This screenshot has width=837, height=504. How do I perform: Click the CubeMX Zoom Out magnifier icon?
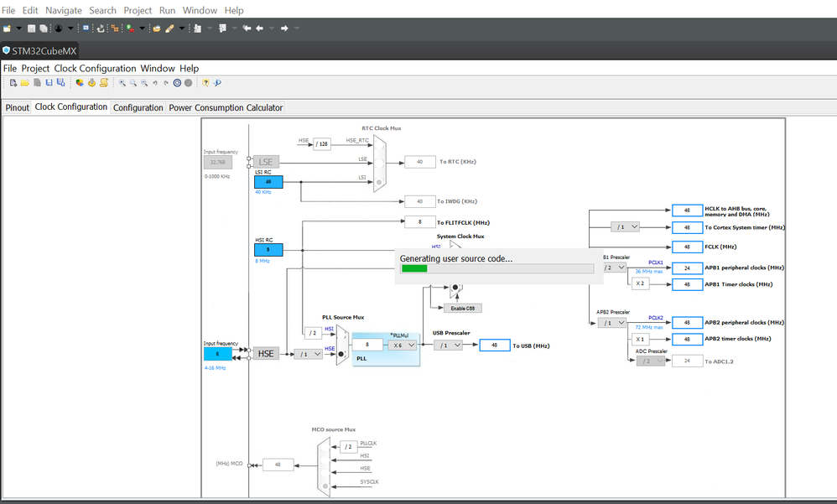tap(144, 83)
